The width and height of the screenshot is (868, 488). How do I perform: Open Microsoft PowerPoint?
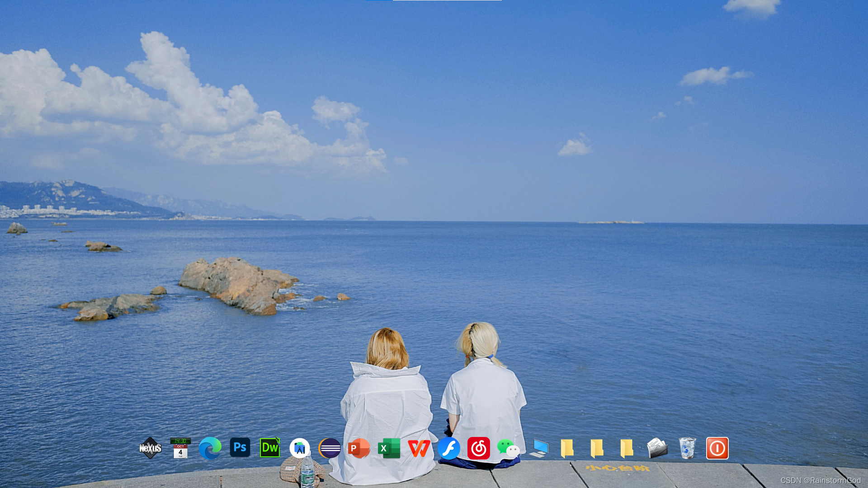[359, 448]
